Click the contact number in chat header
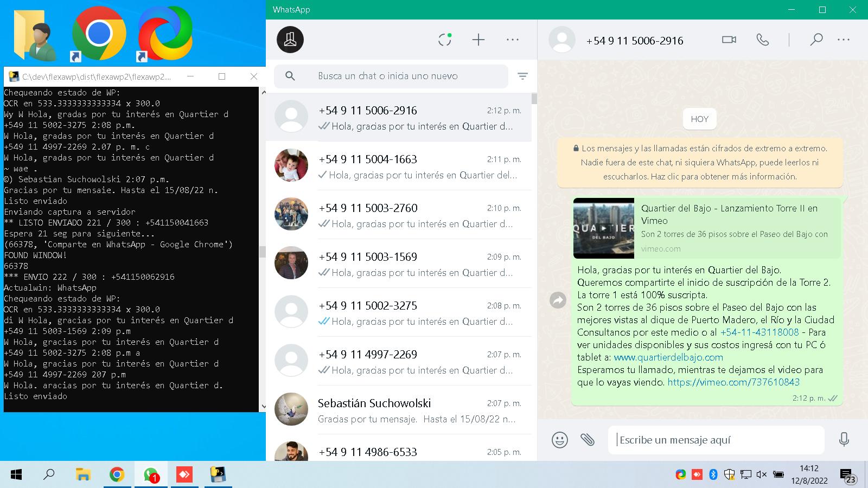The image size is (868, 488). tap(635, 41)
